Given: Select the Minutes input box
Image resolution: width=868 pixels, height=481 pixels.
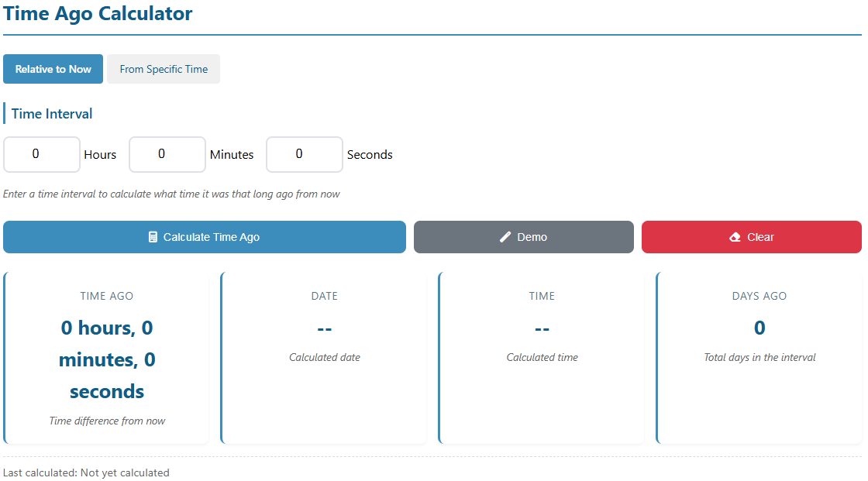Looking at the screenshot, I should (x=167, y=154).
